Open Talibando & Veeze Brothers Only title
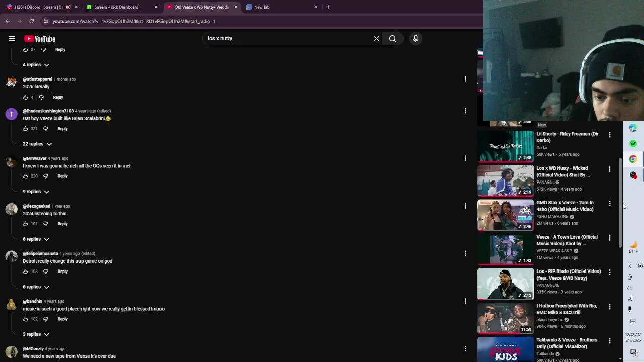 567,343
